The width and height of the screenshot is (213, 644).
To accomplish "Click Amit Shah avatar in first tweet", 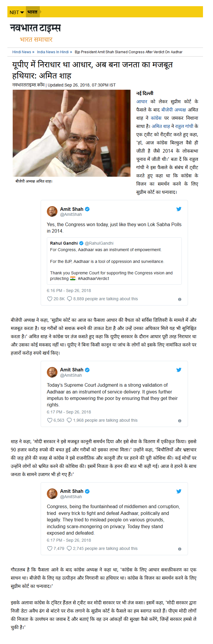I will pos(52,211).
